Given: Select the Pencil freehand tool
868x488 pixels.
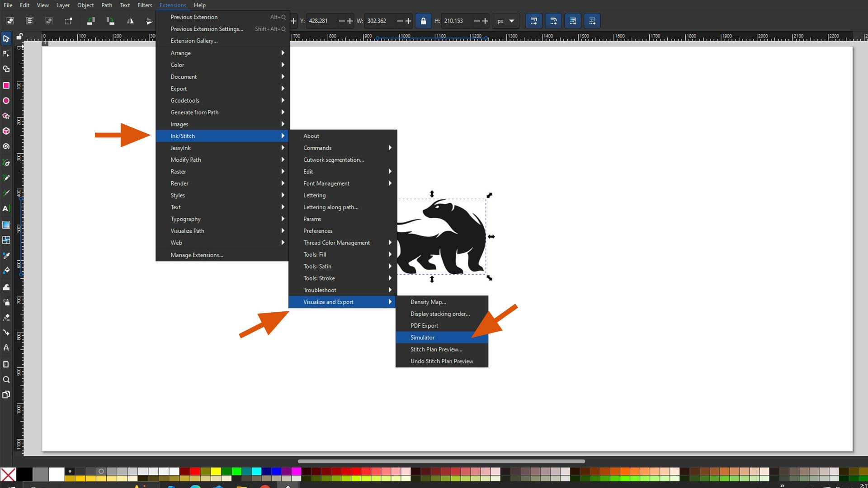Looking at the screenshot, I should coord(6,178).
